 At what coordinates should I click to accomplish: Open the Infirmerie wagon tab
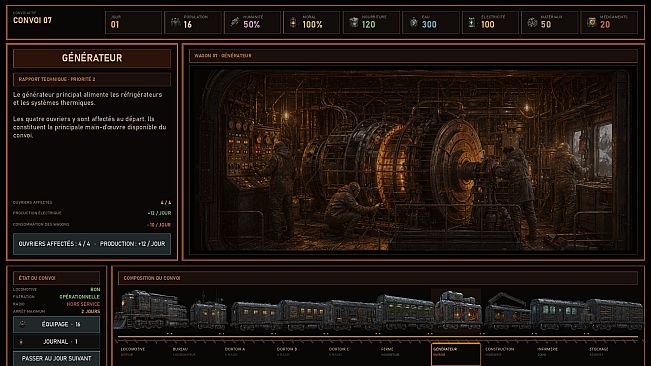(560, 352)
